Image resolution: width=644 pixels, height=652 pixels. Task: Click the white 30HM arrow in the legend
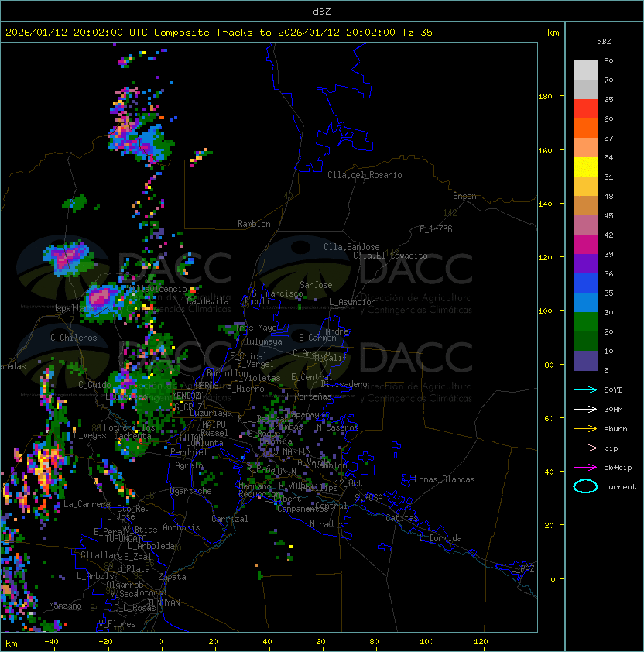coord(585,409)
